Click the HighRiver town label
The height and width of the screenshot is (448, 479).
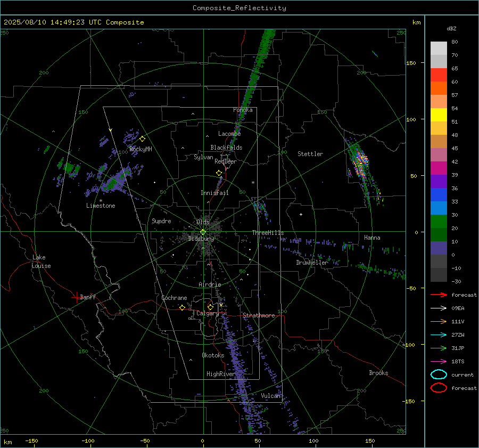220,374
